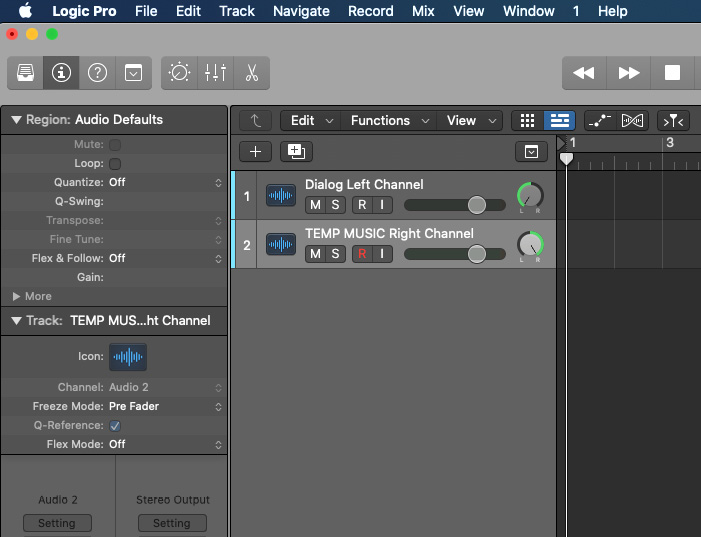
Task: Open global tracks dropdown button
Action: tap(531, 152)
